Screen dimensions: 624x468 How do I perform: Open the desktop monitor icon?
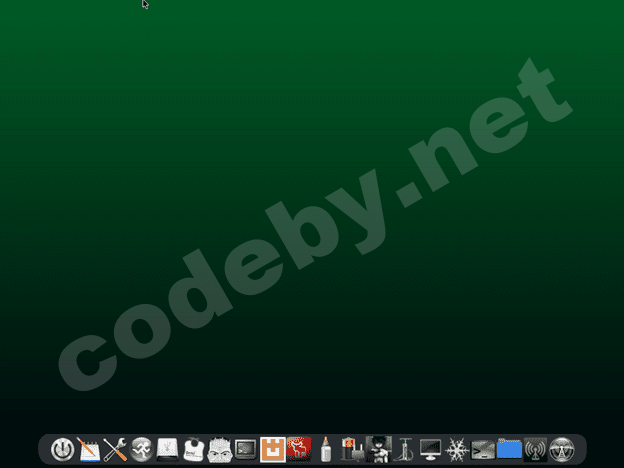pyautogui.click(x=431, y=450)
